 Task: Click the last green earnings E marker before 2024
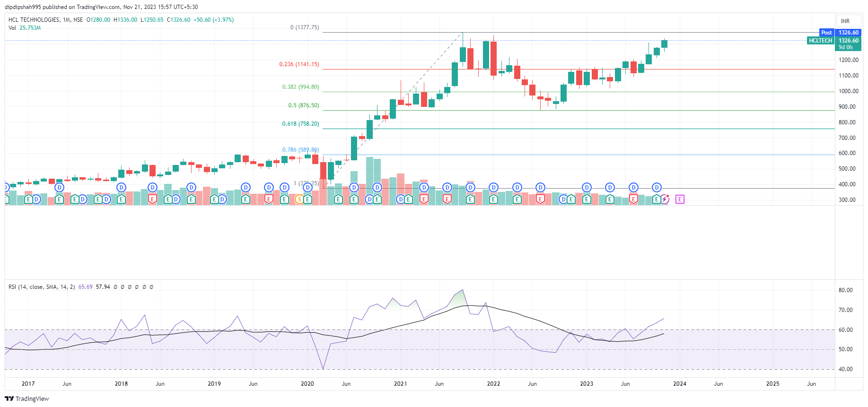click(x=656, y=199)
